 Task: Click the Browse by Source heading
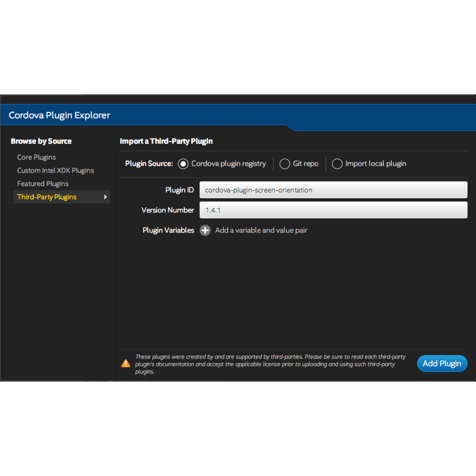point(41,141)
